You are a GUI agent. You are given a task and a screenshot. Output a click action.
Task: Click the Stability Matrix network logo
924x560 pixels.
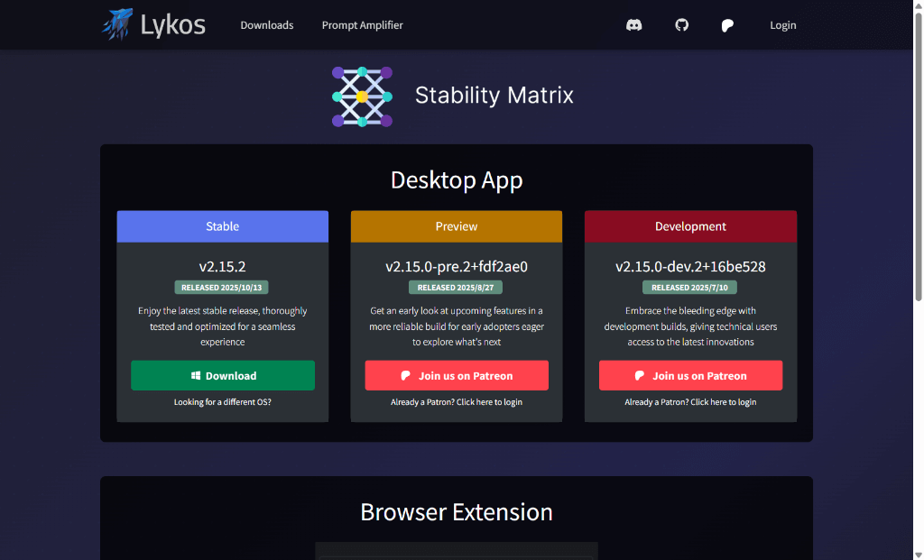point(362,96)
